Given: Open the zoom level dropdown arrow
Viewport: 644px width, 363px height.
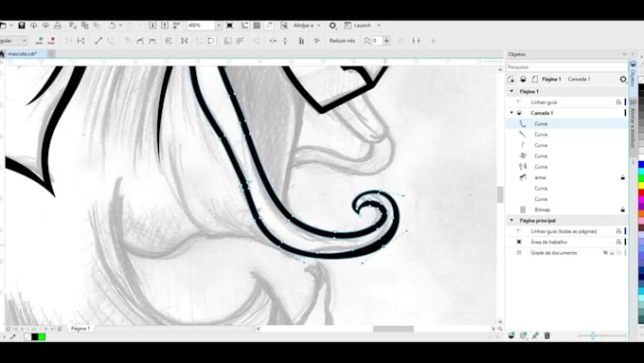Looking at the screenshot, I should (219, 26).
